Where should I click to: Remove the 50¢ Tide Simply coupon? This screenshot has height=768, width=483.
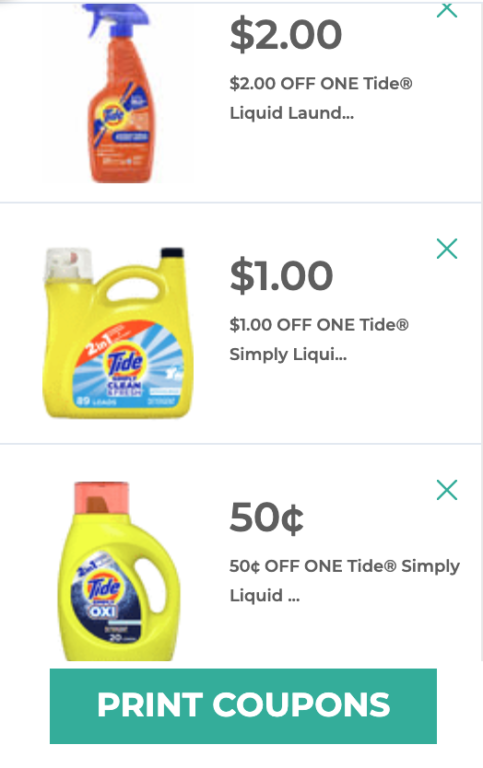[447, 490]
